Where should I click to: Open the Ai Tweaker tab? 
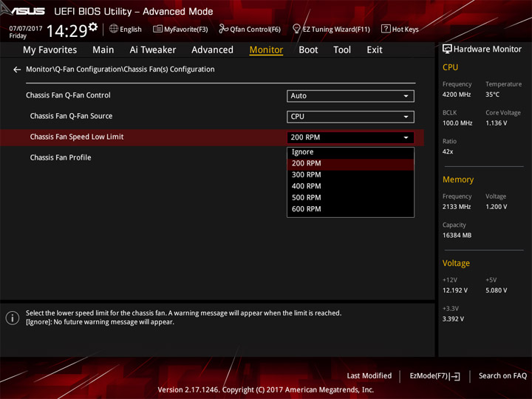(x=153, y=50)
